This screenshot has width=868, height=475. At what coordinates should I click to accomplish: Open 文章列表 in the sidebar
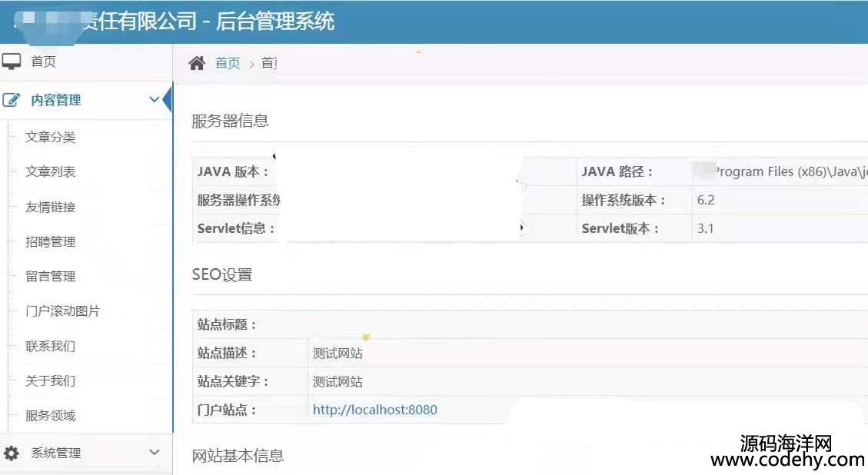tap(51, 172)
